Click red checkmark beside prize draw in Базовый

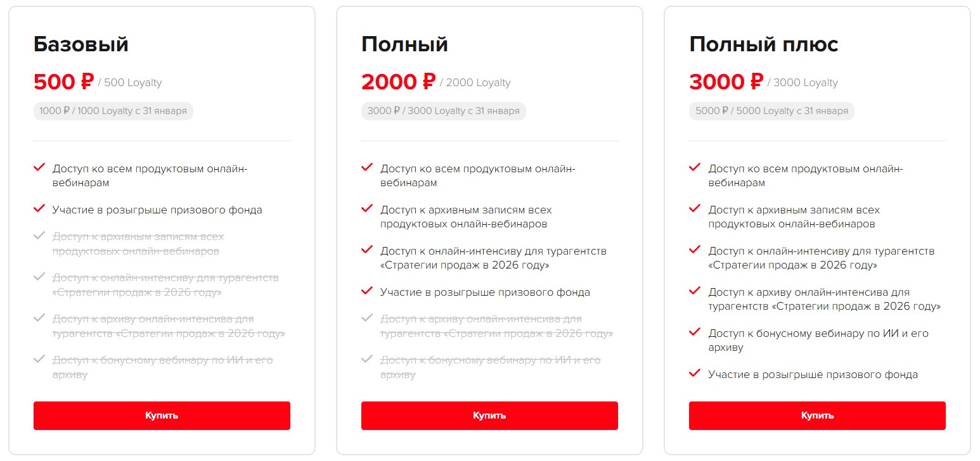pos(39,208)
